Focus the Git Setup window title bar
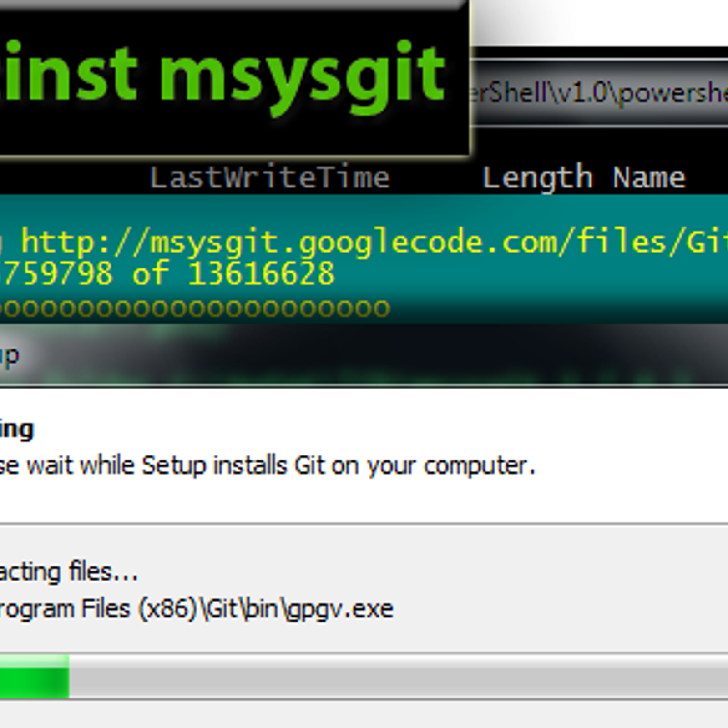This screenshot has height=728, width=728. click(x=364, y=356)
